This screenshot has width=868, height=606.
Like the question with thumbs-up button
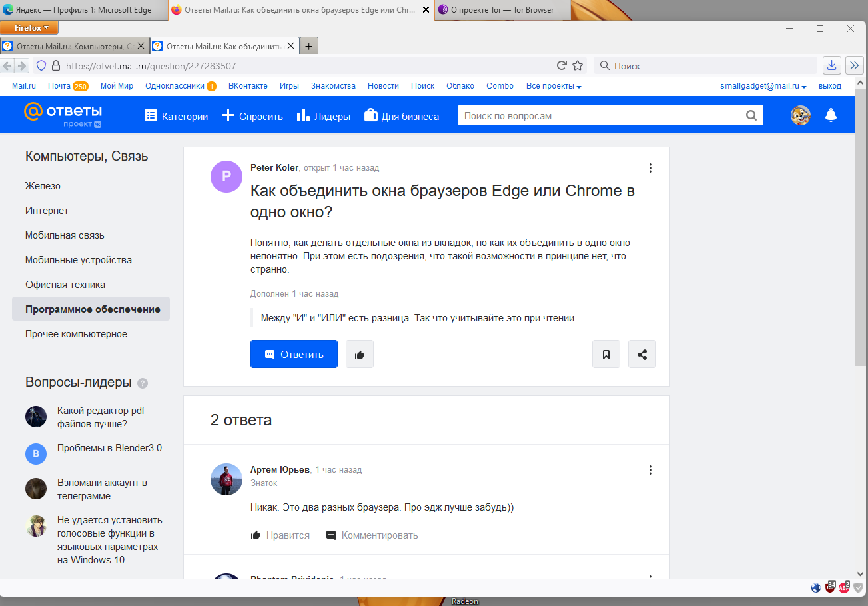[360, 354]
